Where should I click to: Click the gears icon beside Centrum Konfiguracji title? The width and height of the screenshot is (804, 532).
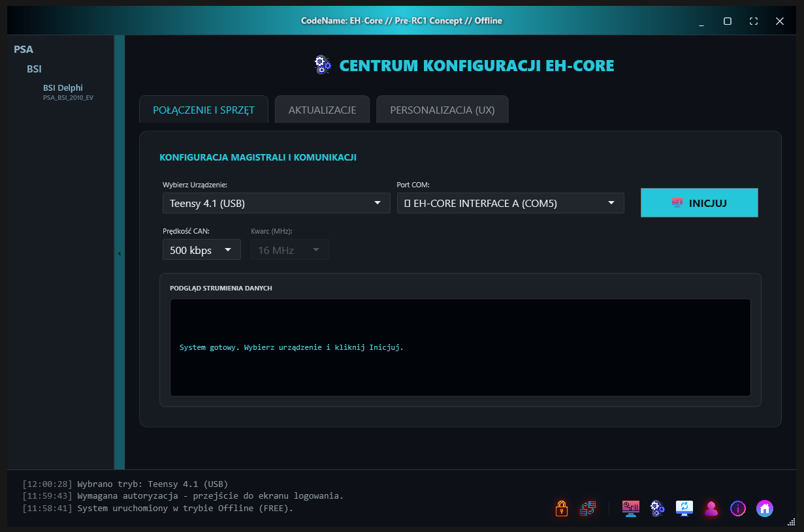point(323,65)
